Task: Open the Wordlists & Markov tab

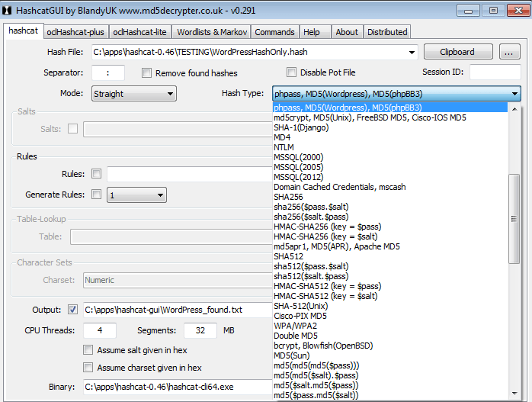Action: (212, 32)
